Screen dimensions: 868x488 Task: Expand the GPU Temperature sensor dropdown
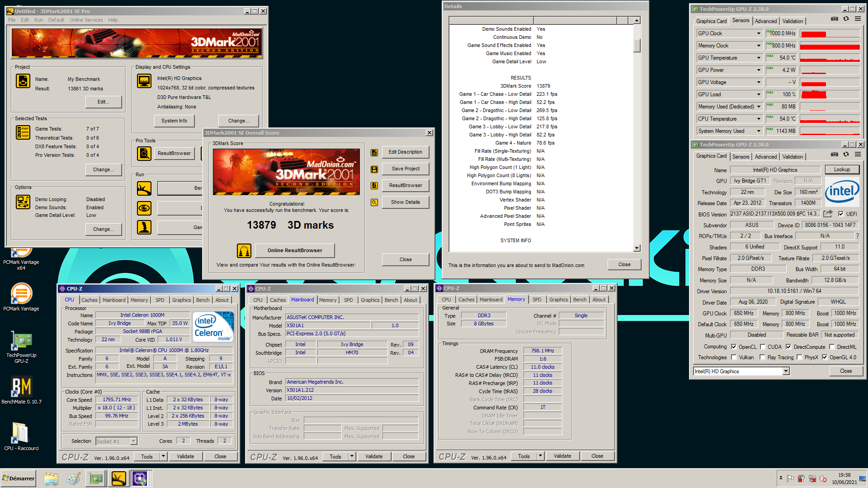[x=759, y=58]
